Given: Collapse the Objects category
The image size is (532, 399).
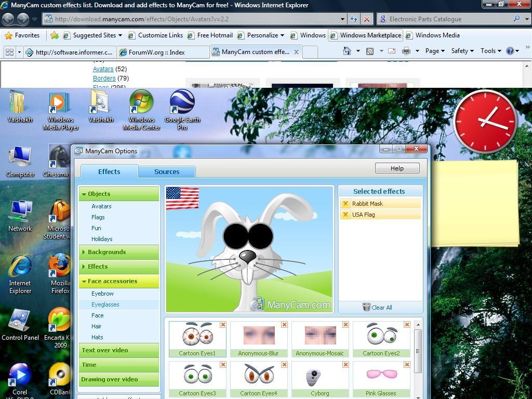Looking at the screenshot, I should click(x=84, y=194).
